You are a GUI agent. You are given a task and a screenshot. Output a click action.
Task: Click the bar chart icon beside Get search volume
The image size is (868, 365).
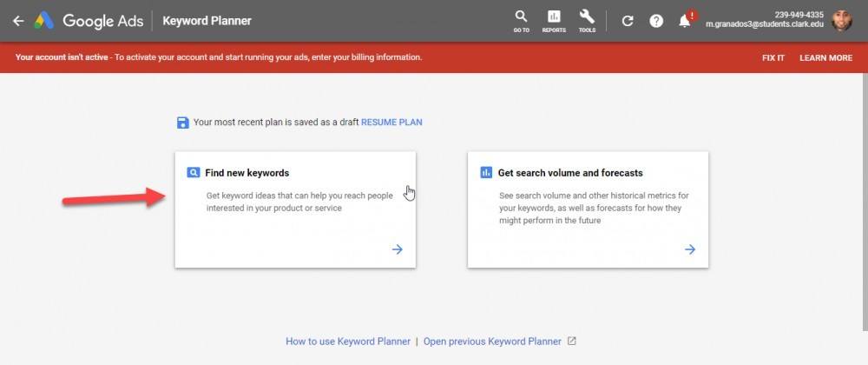click(x=486, y=173)
